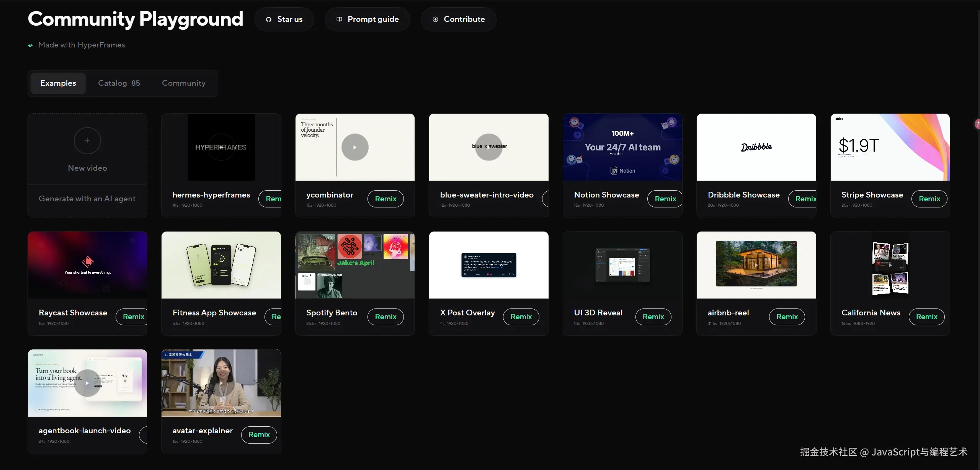Open the Raycast Showcase thumbnail

[x=87, y=265]
